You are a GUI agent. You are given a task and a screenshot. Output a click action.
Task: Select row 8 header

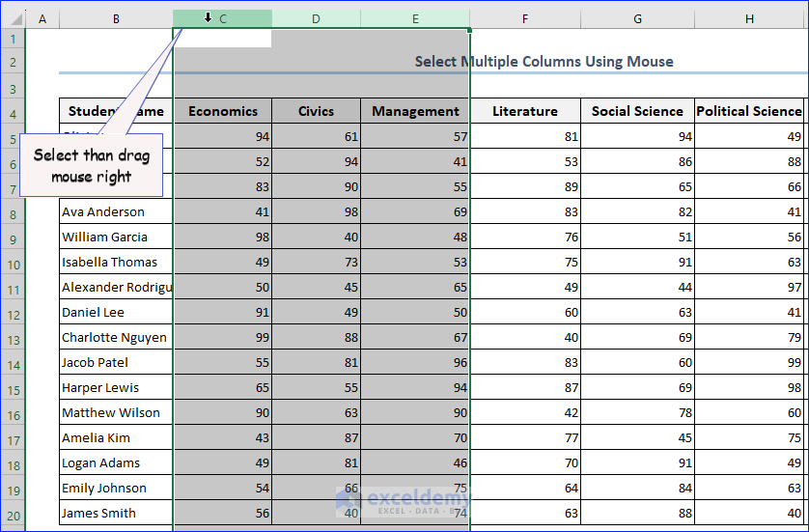coord(13,212)
